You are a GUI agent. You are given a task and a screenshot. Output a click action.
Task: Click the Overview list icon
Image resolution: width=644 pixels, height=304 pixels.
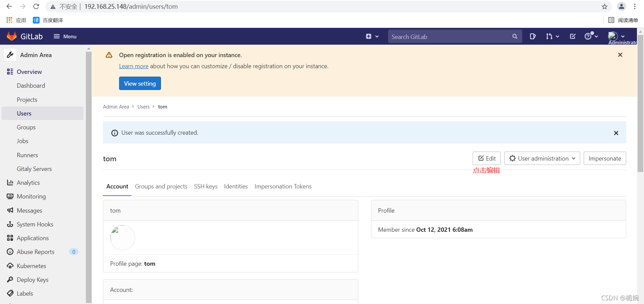coord(10,72)
